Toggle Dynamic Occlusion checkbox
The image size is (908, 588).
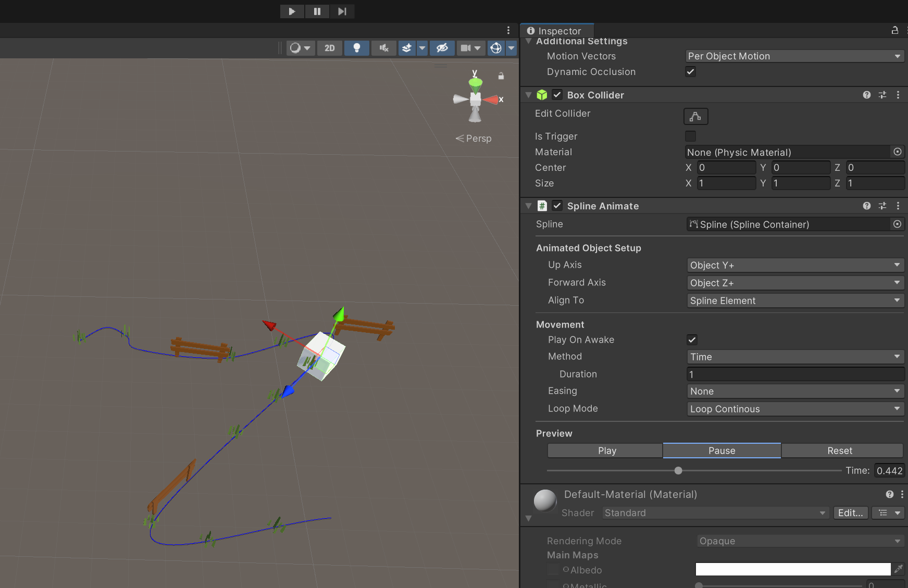tap(691, 72)
